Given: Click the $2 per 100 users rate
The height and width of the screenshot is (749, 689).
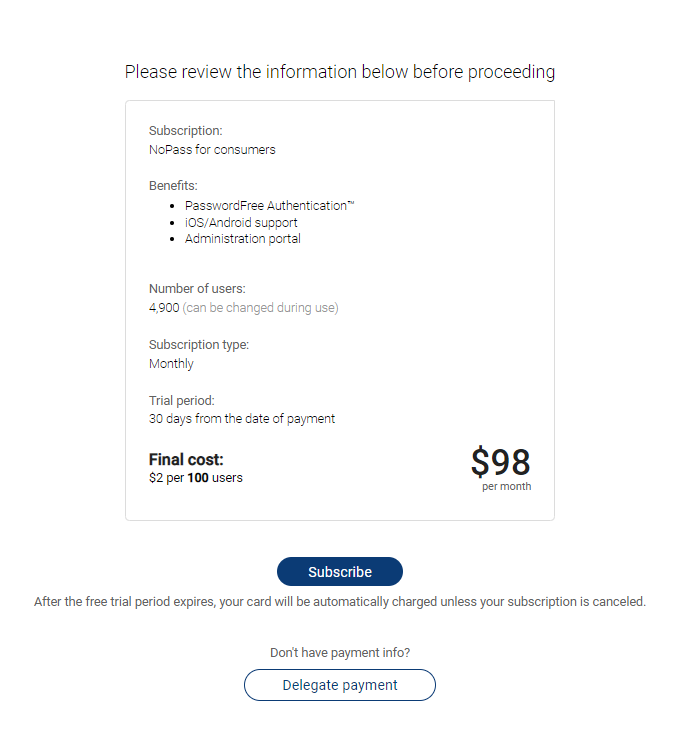Looking at the screenshot, I should pyautogui.click(x=196, y=478).
